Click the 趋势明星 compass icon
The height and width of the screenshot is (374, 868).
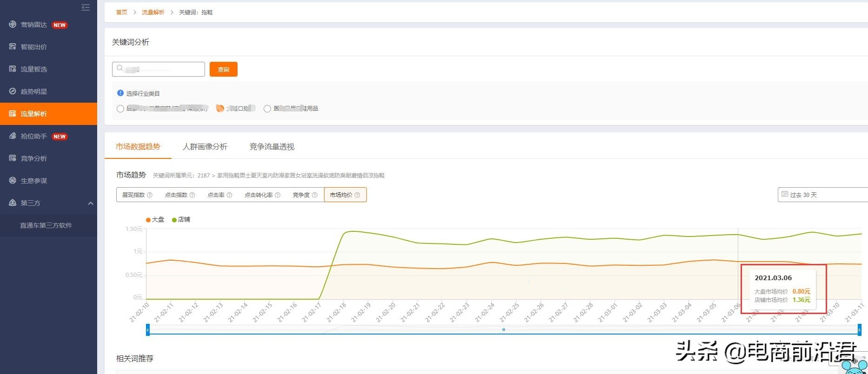(13, 91)
